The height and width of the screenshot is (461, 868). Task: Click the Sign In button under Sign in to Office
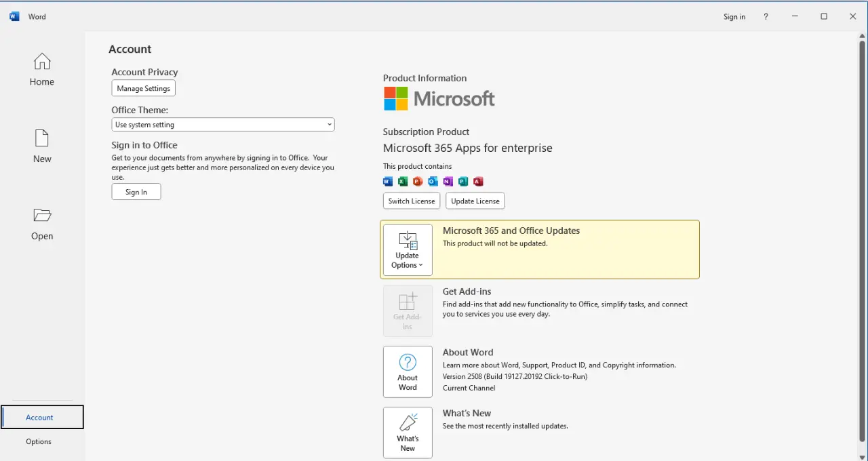[136, 192]
